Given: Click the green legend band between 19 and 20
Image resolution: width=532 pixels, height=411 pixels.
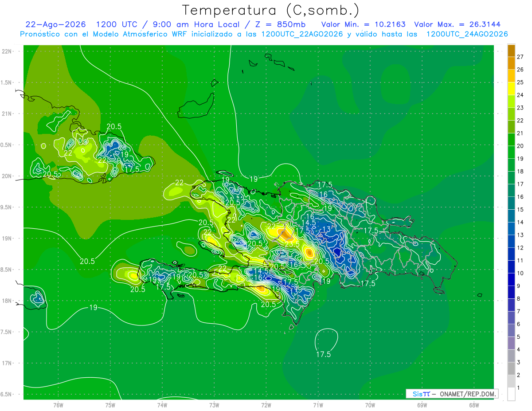Looking at the screenshot, I should click(x=511, y=152).
